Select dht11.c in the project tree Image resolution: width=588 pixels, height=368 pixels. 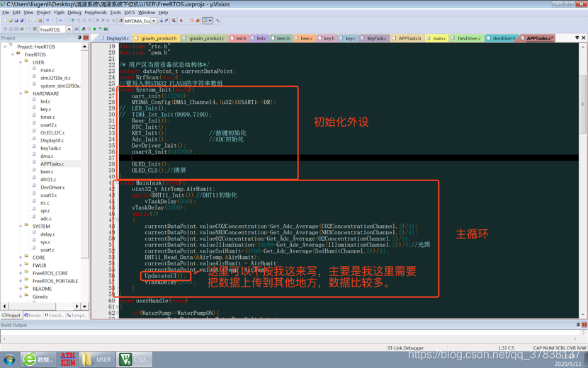coord(48,180)
